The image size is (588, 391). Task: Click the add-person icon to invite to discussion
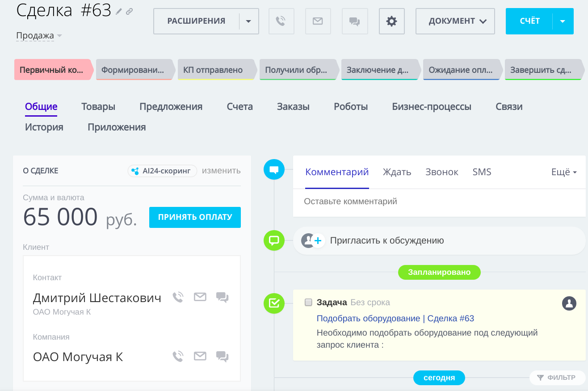pos(312,241)
